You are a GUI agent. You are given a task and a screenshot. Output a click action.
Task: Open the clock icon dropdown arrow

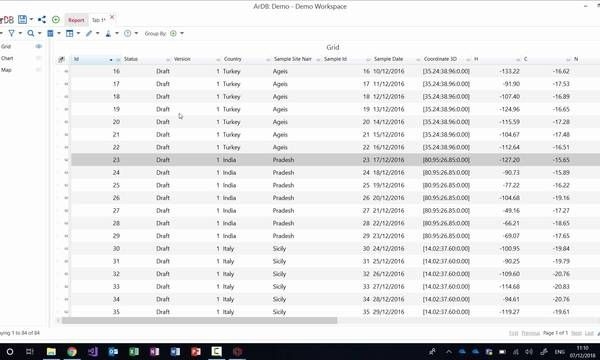pyautogui.click(x=136, y=33)
